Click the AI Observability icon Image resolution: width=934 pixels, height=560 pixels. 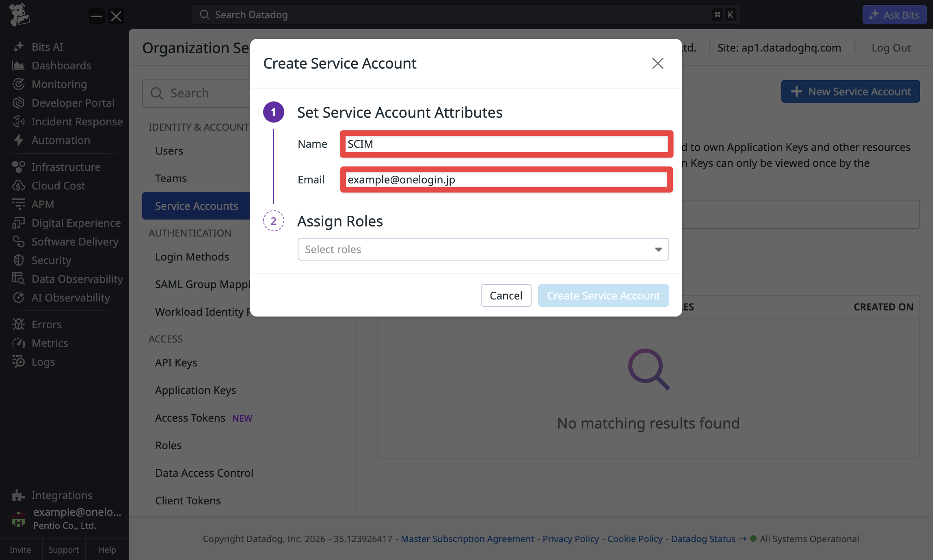point(18,297)
